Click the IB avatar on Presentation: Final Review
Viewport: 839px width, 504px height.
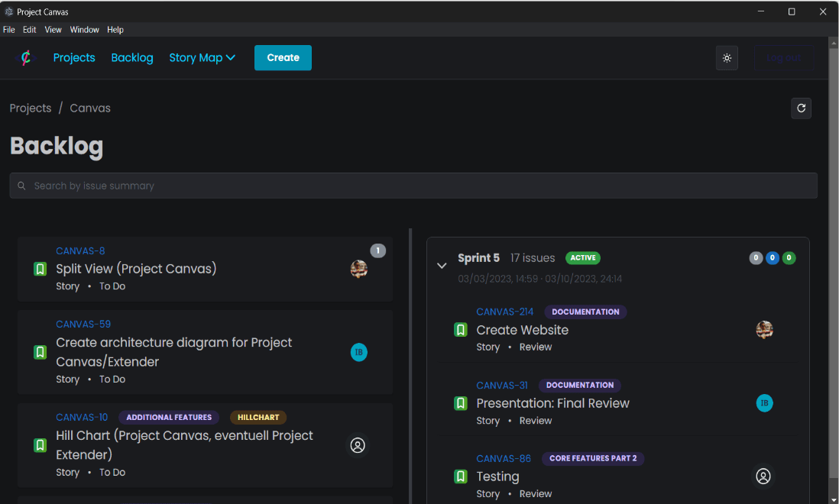click(764, 402)
